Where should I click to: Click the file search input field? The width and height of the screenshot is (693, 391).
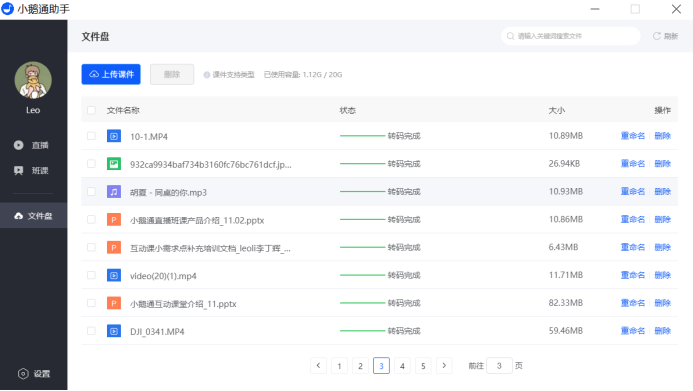pos(571,36)
